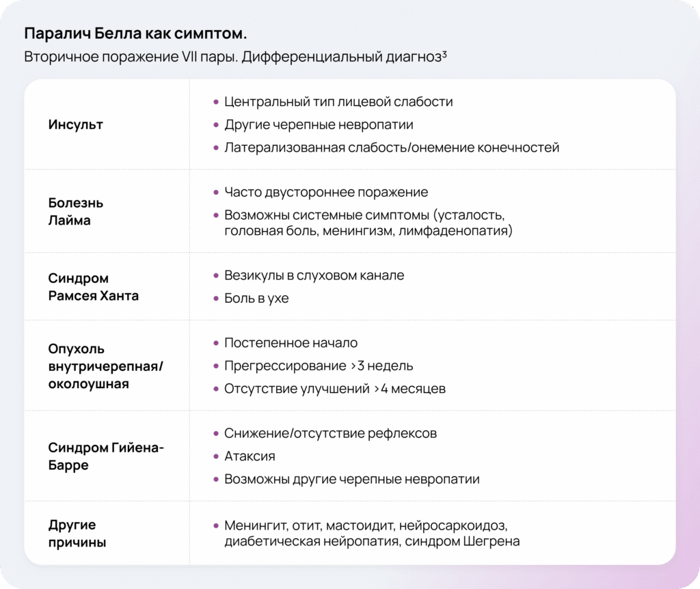Viewport: 700px width, 589px height.
Task: Click the "Атаксия" bullet item
Action: pyautogui.click(x=250, y=456)
